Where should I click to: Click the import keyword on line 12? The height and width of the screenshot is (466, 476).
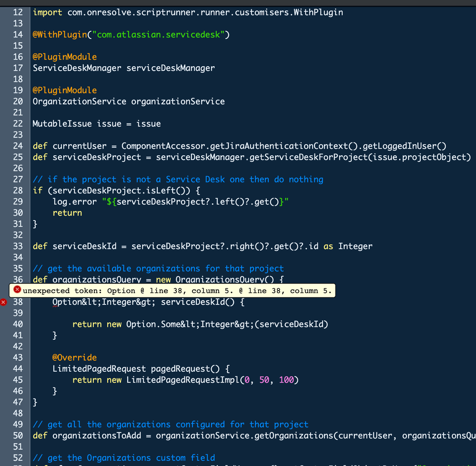tap(47, 12)
